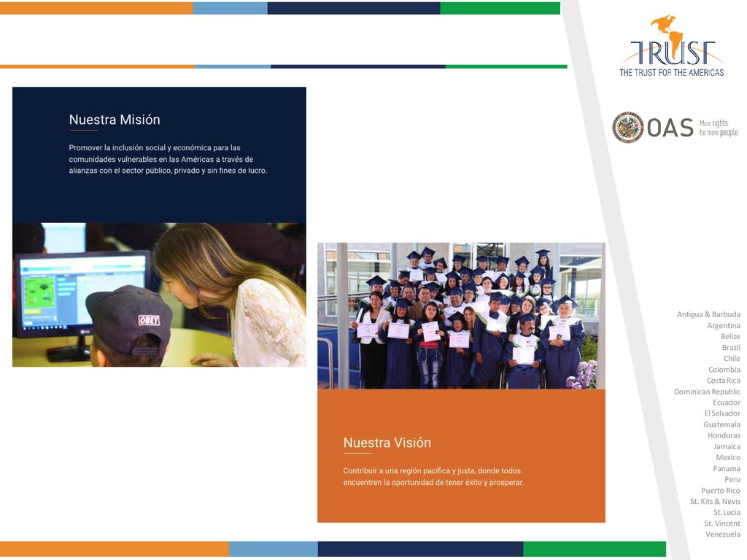Click 'Panama' in country list
Viewport: 747px width, 560px height.
click(727, 469)
